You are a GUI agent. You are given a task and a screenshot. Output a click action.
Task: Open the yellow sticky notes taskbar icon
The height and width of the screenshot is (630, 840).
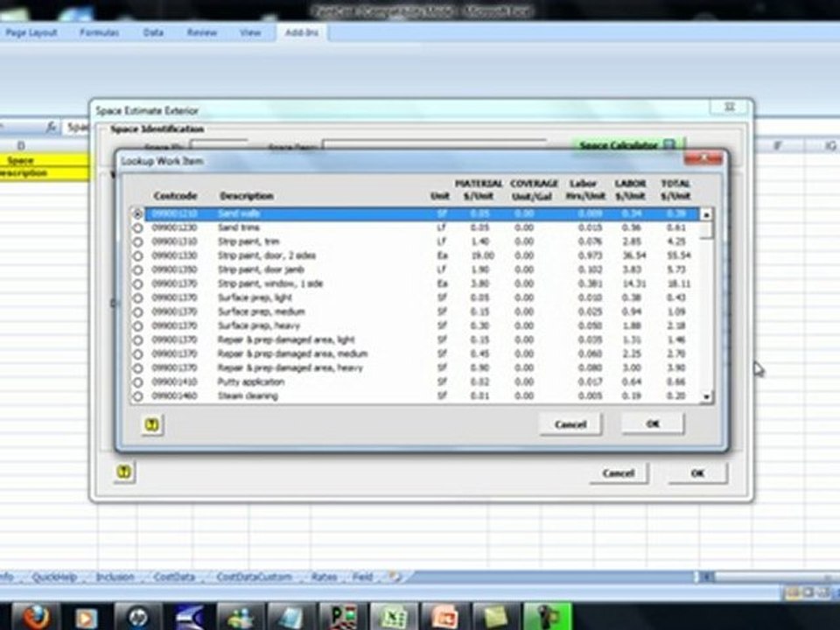(x=495, y=617)
